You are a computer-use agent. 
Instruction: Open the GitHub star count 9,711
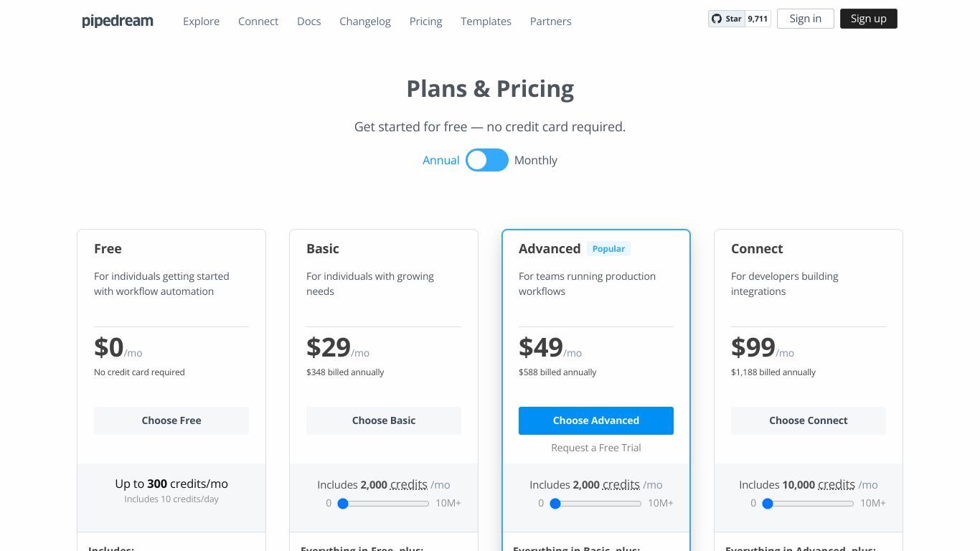pos(758,19)
